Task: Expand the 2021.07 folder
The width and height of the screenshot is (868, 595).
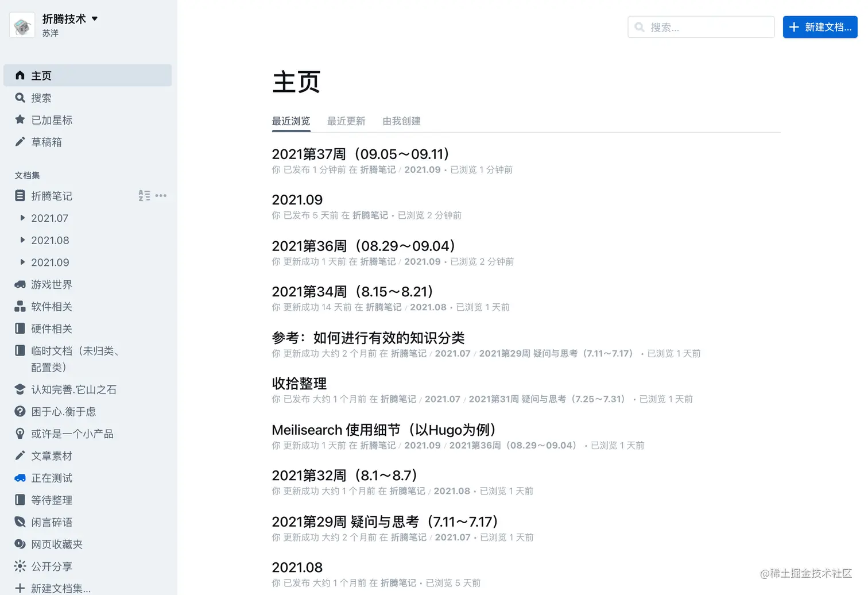Action: tap(22, 218)
